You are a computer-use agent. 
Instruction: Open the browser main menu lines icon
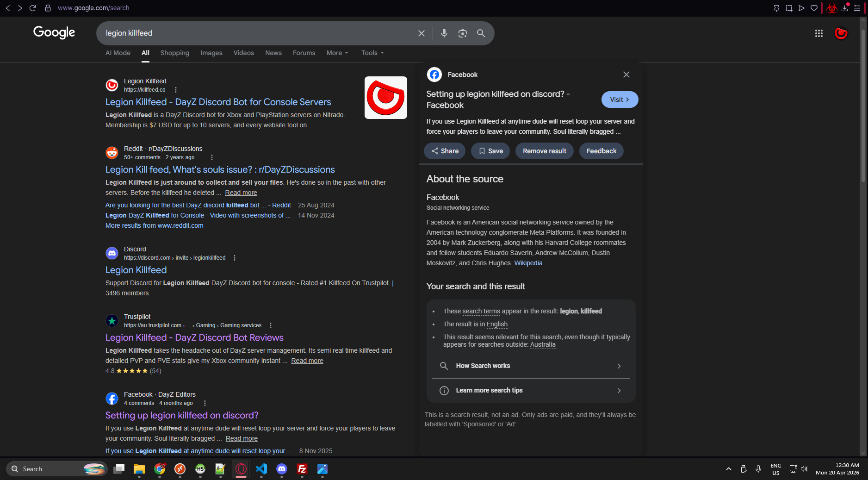(857, 8)
